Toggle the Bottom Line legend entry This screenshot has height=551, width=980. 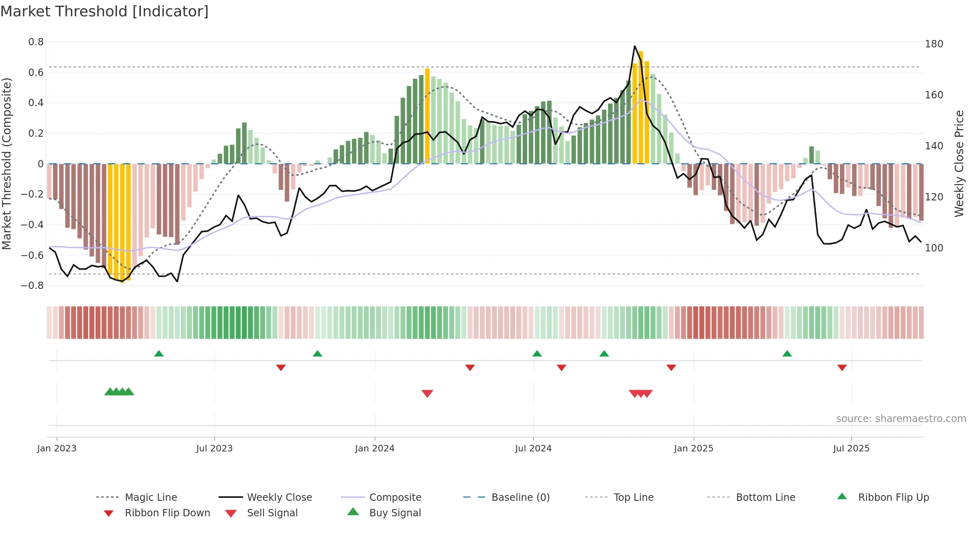(751, 497)
